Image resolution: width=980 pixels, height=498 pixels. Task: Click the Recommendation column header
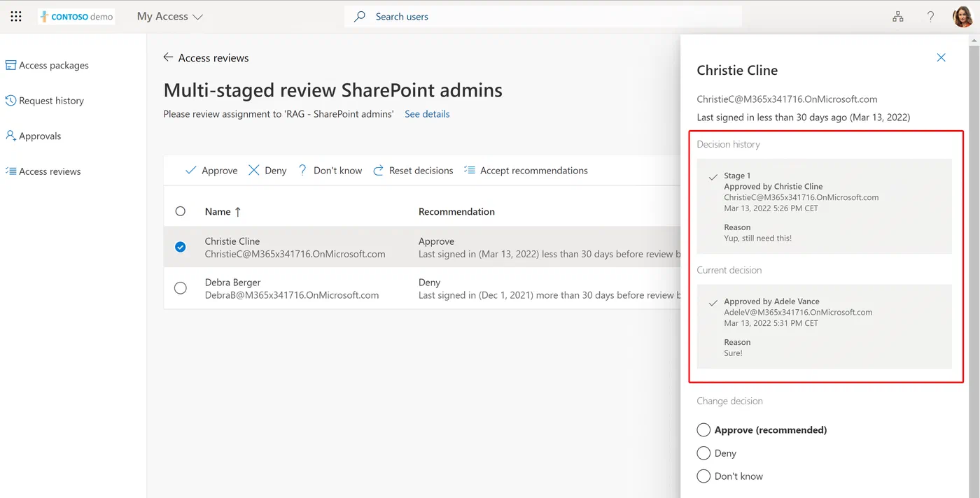[x=456, y=211]
